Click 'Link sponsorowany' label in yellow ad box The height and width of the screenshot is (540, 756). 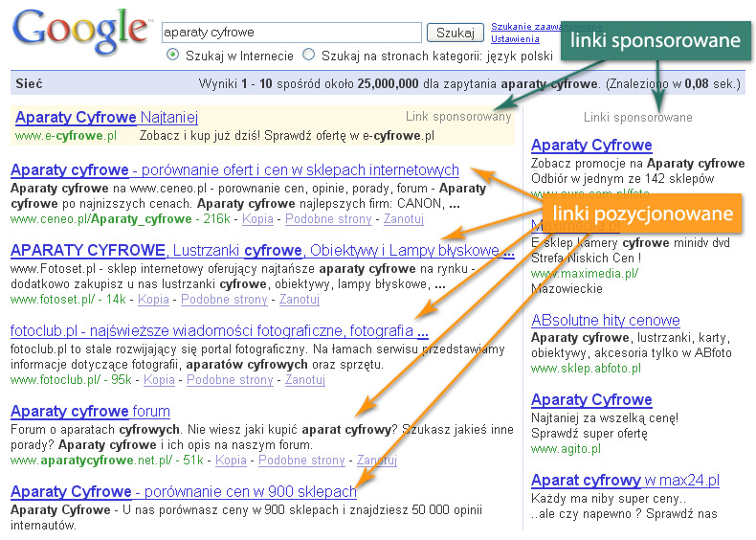(458, 117)
